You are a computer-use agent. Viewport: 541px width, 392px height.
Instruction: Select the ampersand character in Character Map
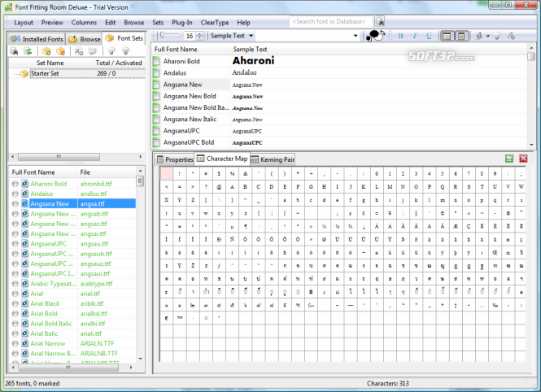[246, 174]
